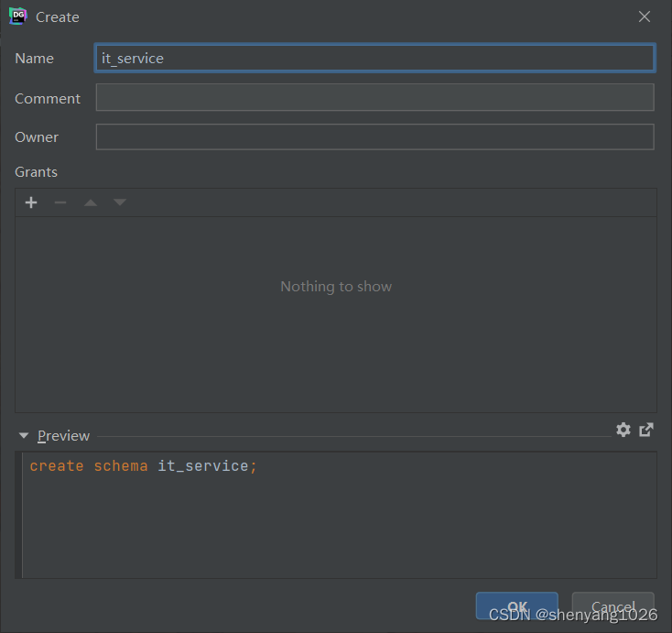This screenshot has width=672, height=633.
Task: Open the preview settings gear
Action: click(x=623, y=430)
